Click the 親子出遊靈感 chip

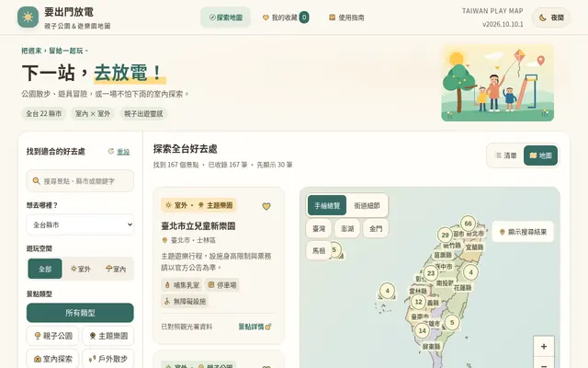click(143, 113)
